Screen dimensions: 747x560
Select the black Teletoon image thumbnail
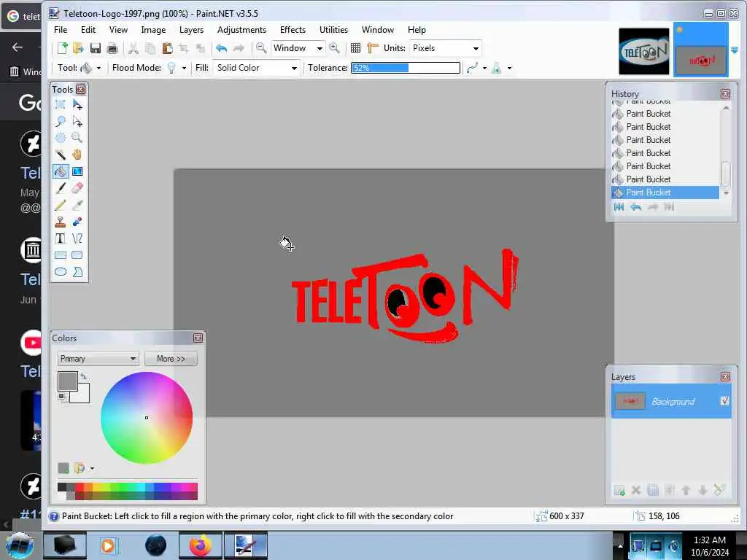[643, 52]
